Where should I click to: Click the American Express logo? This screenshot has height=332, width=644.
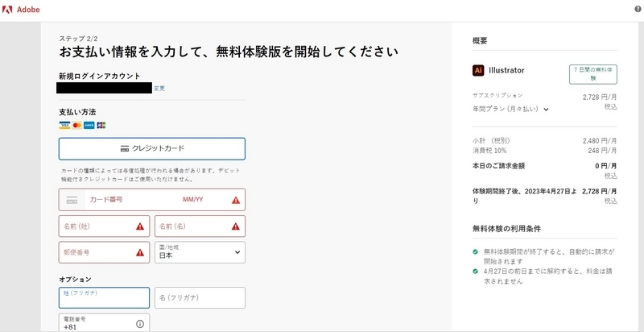point(89,126)
